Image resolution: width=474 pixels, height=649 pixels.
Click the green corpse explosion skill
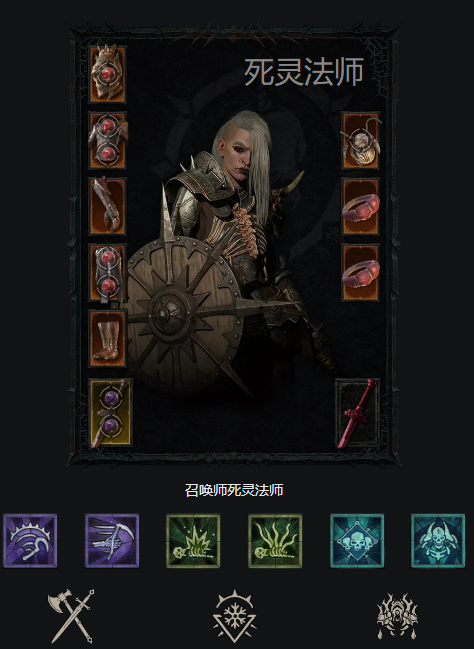pos(193,541)
